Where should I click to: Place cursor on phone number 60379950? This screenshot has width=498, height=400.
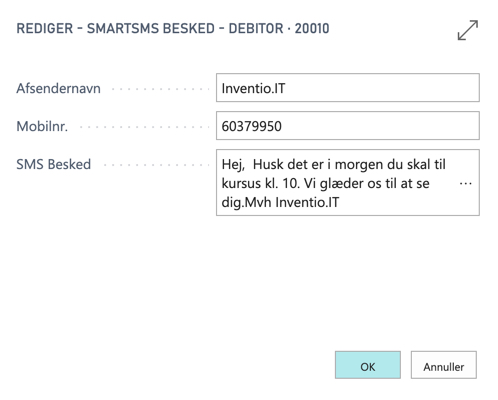click(x=251, y=126)
